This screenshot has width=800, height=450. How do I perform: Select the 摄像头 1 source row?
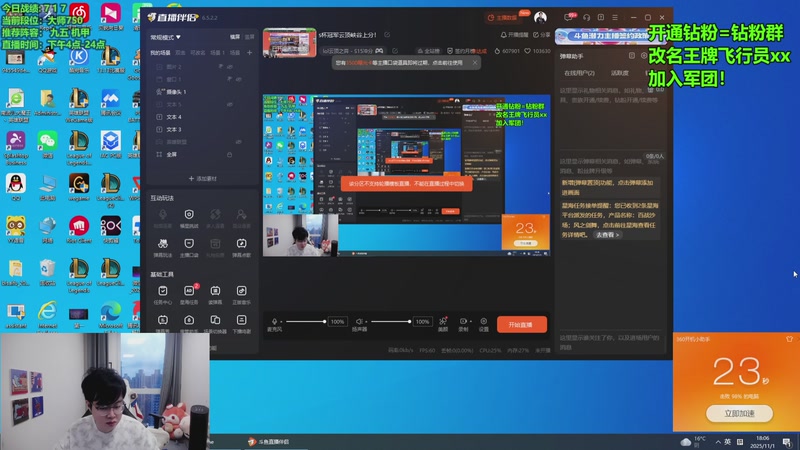[202, 92]
